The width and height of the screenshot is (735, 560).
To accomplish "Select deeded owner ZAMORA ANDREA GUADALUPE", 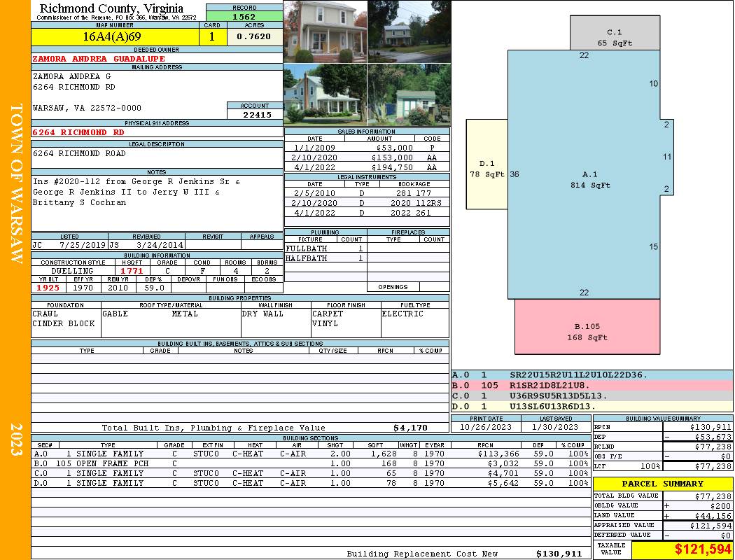I will [x=99, y=59].
